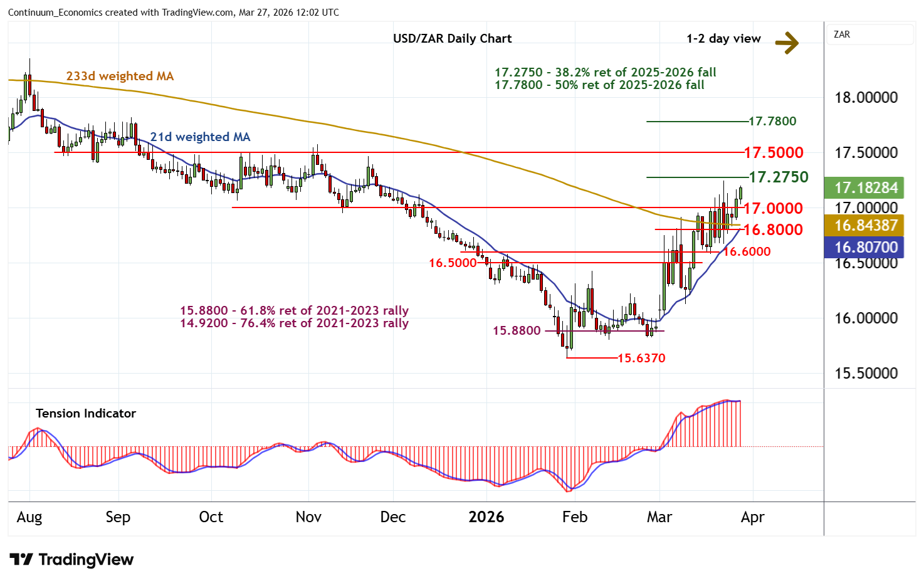Click the 18.00000 tick on the price axis
The height and width of the screenshot is (583, 924).
coord(866,98)
